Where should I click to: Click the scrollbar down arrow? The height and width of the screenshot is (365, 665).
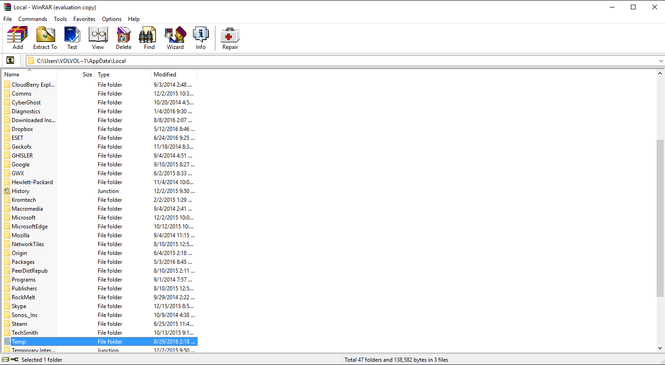click(660, 348)
